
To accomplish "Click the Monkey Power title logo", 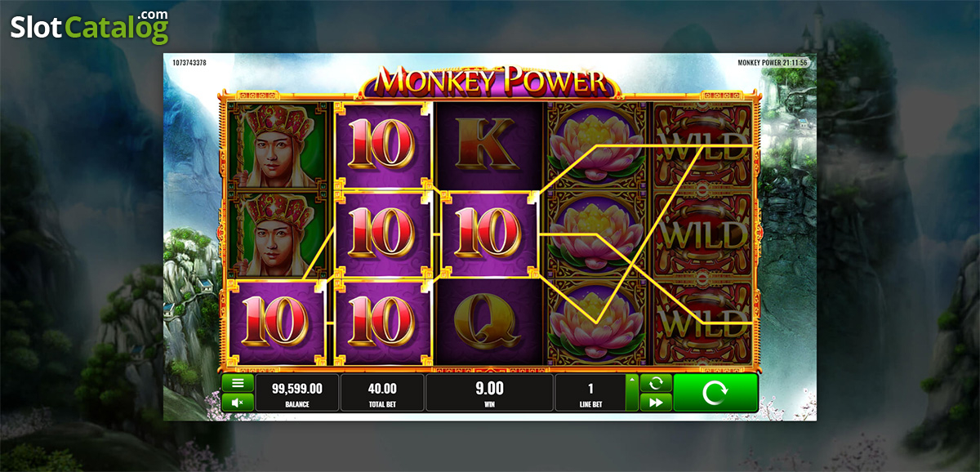I will [x=491, y=81].
